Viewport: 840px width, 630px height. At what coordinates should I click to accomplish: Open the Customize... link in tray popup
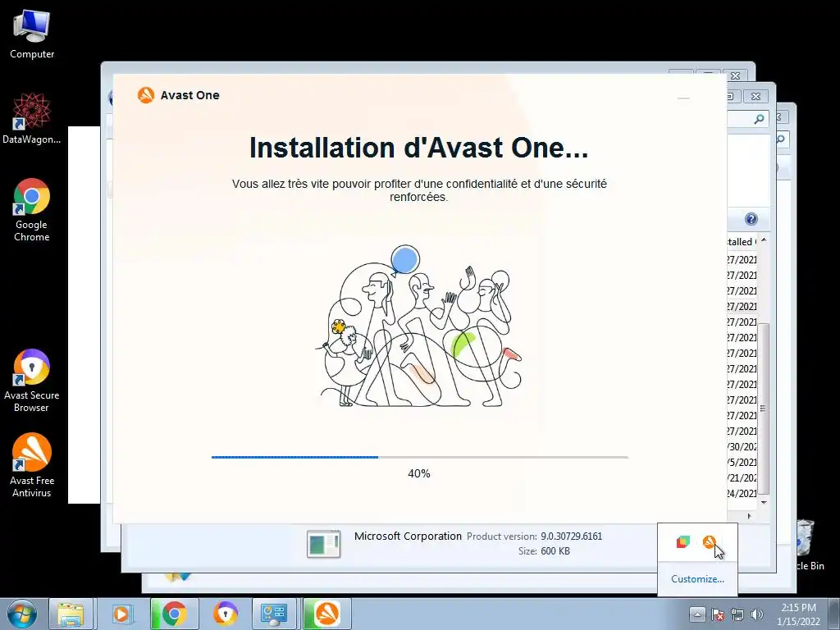click(x=697, y=579)
